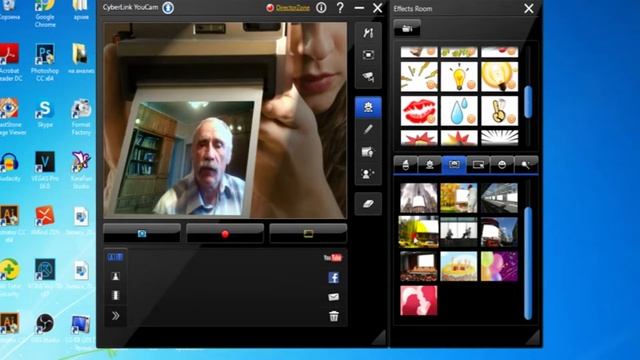640x360 pixels.
Task: Show photos tab in library panel
Action: pyautogui.click(x=116, y=276)
